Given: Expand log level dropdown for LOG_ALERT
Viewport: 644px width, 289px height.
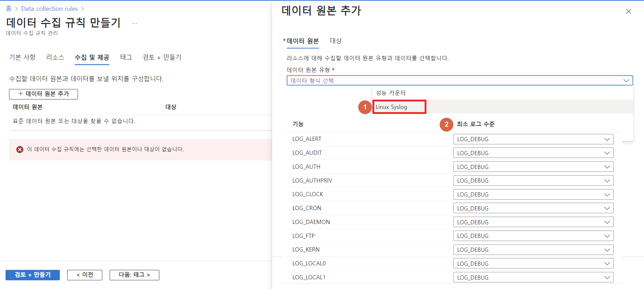Looking at the screenshot, I should point(533,139).
